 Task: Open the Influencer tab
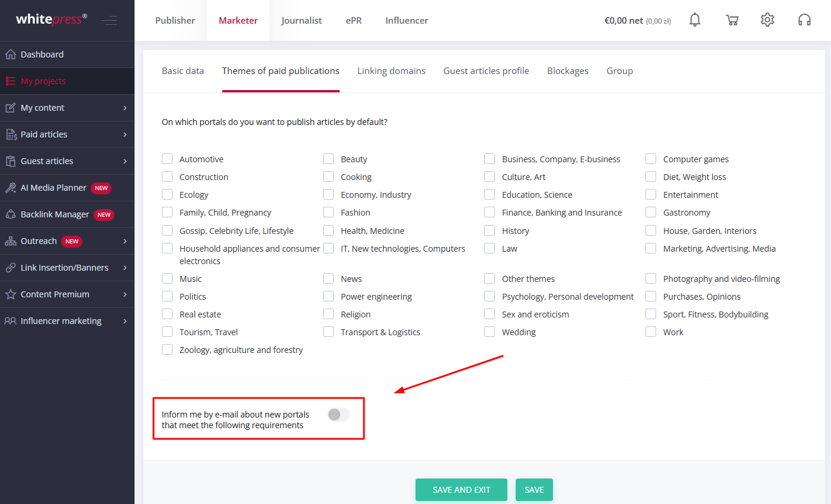407,20
